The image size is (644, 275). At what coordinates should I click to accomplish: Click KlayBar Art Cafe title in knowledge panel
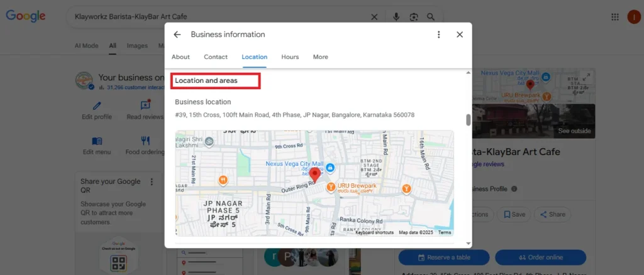click(516, 152)
